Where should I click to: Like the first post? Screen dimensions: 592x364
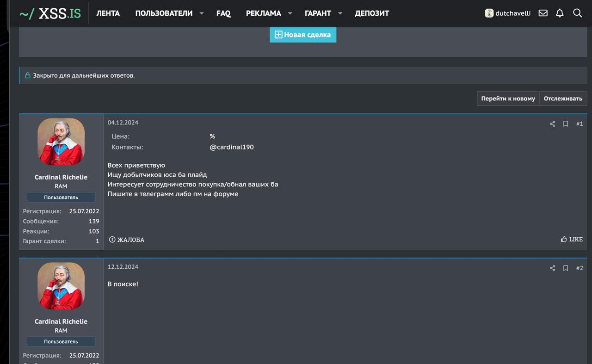(x=572, y=240)
